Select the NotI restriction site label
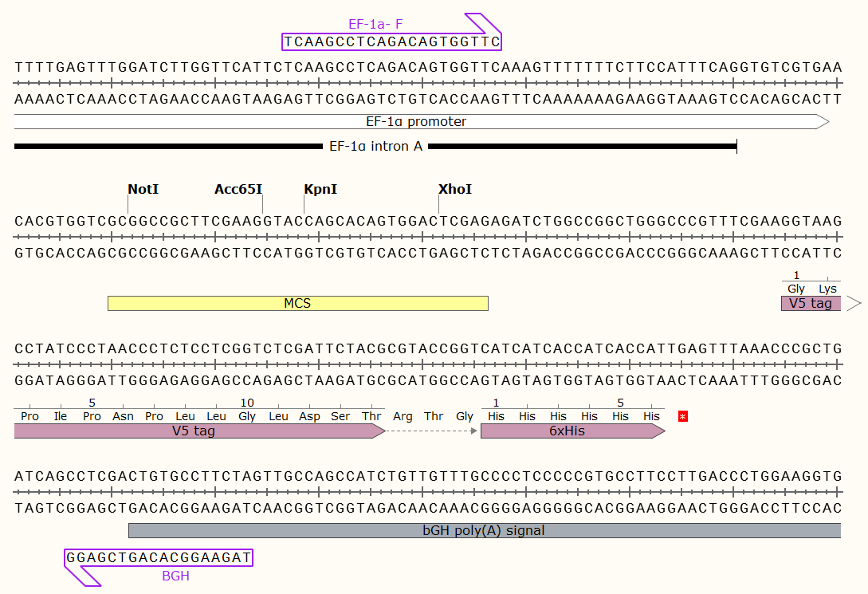The height and width of the screenshot is (594, 868). [x=143, y=189]
